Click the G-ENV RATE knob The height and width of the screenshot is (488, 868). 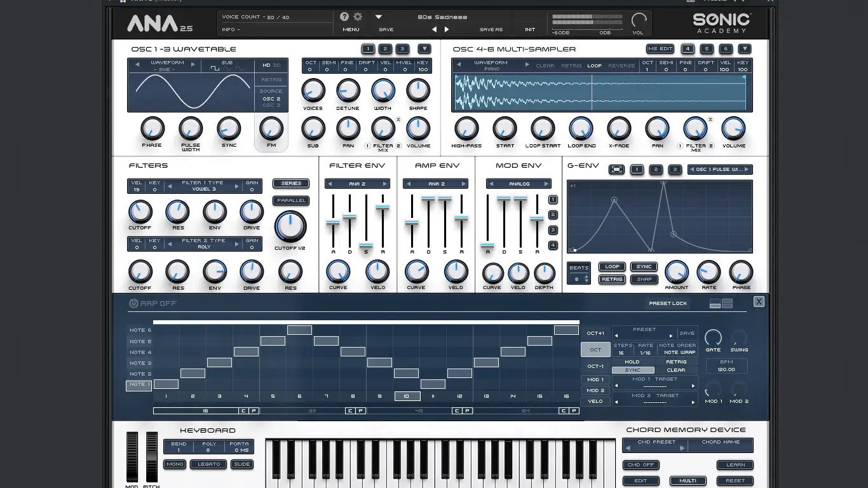click(x=709, y=272)
